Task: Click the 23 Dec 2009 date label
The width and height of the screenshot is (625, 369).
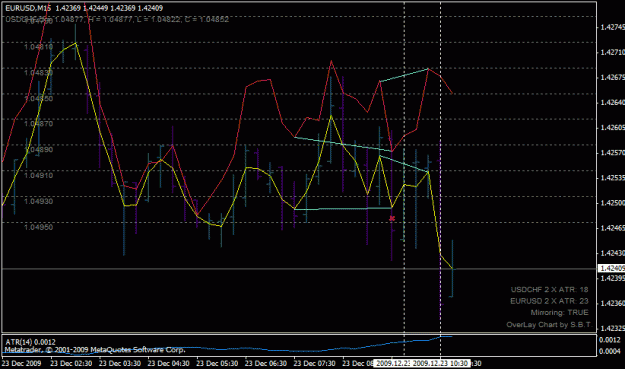Action: tap(22, 363)
